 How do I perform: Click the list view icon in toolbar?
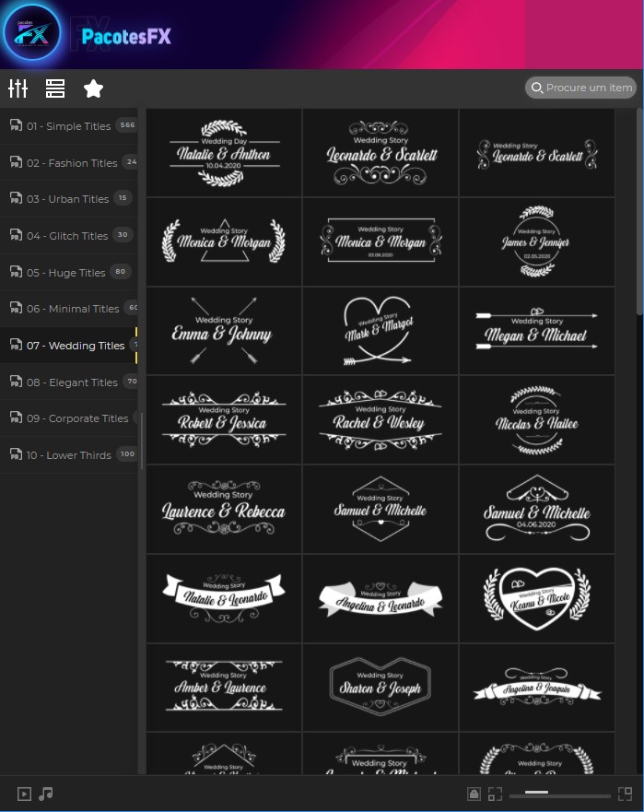pyautogui.click(x=55, y=88)
